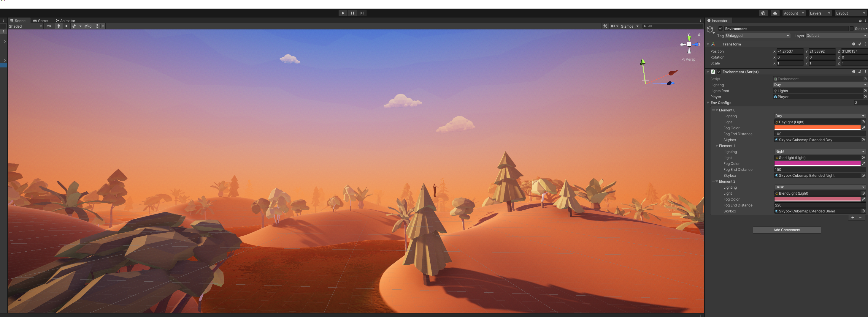This screenshot has height=317, width=868.
Task: Toggle the Environment GameObject active checkbox
Action: coord(721,29)
